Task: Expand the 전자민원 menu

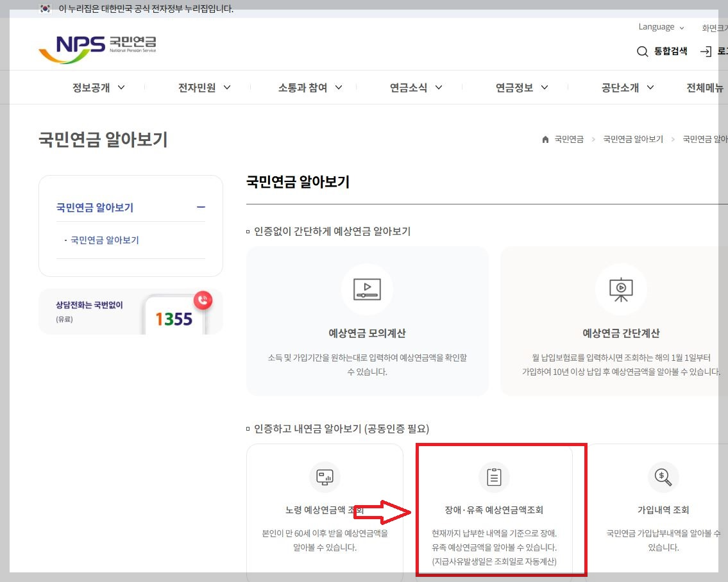Action: coord(204,87)
